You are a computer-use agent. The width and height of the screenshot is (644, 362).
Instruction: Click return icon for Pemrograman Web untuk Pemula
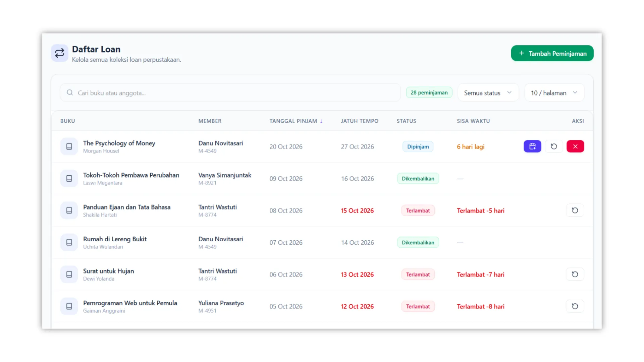575,306
